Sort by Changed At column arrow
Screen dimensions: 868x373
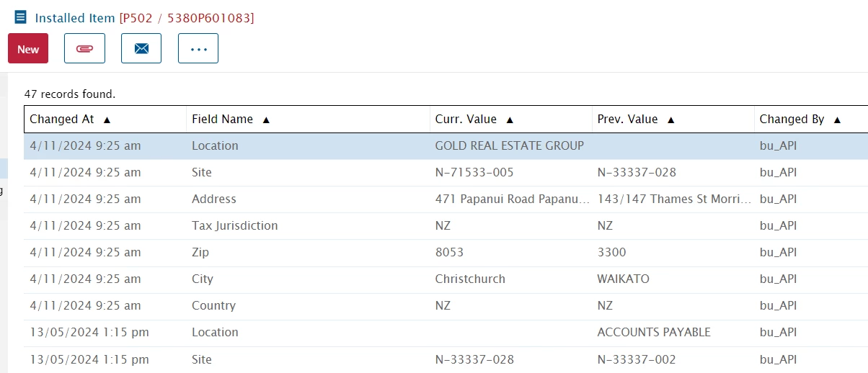[107, 120]
